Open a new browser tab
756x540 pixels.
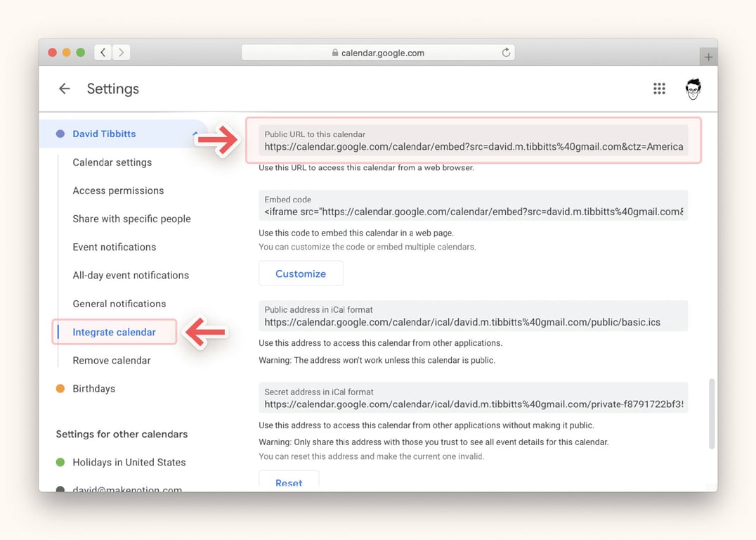point(708,57)
